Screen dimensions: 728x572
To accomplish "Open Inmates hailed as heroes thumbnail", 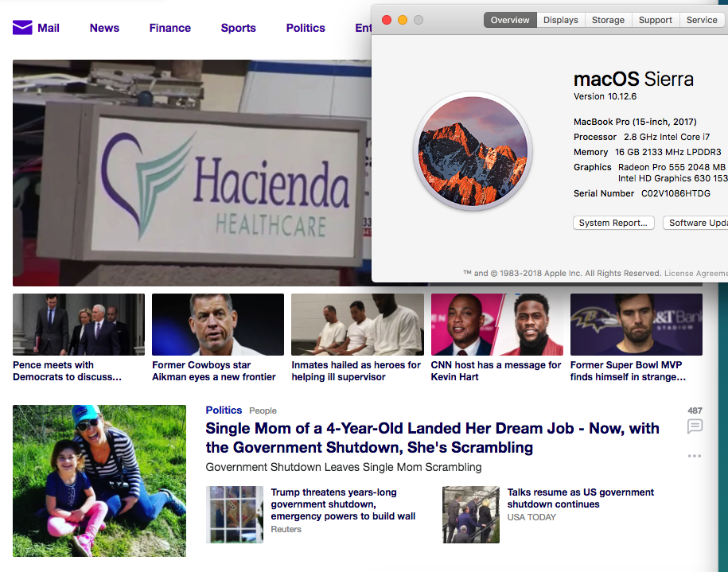I will pos(357,325).
